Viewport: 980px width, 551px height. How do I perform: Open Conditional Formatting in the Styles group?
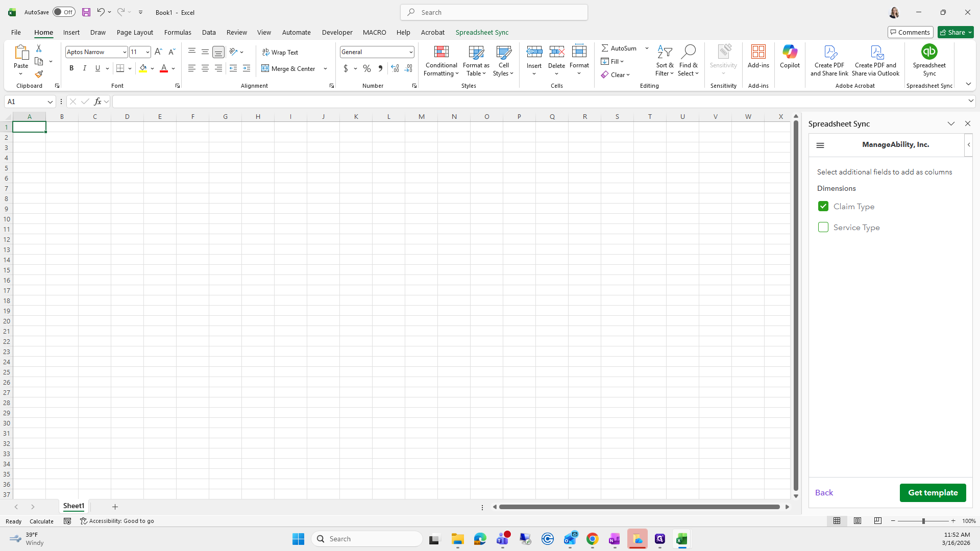(441, 61)
